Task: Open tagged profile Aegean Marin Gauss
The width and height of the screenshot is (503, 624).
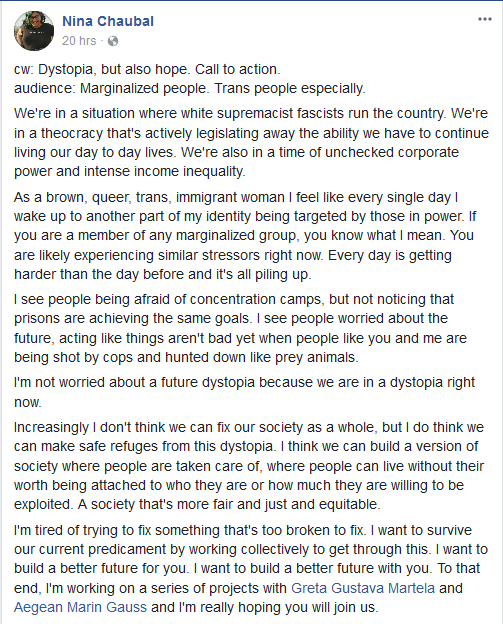Action: [x=80, y=607]
